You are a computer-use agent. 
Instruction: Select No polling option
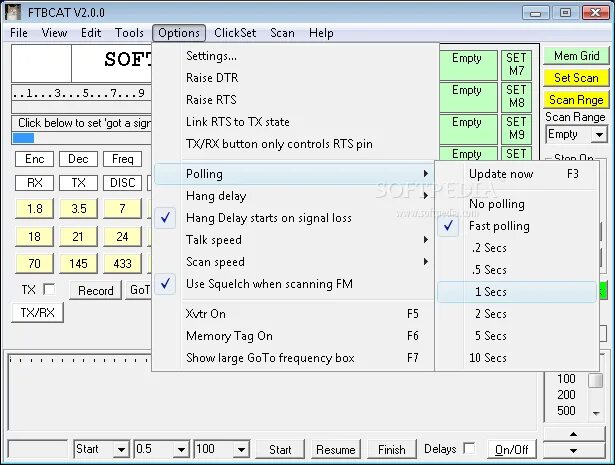click(x=517, y=204)
